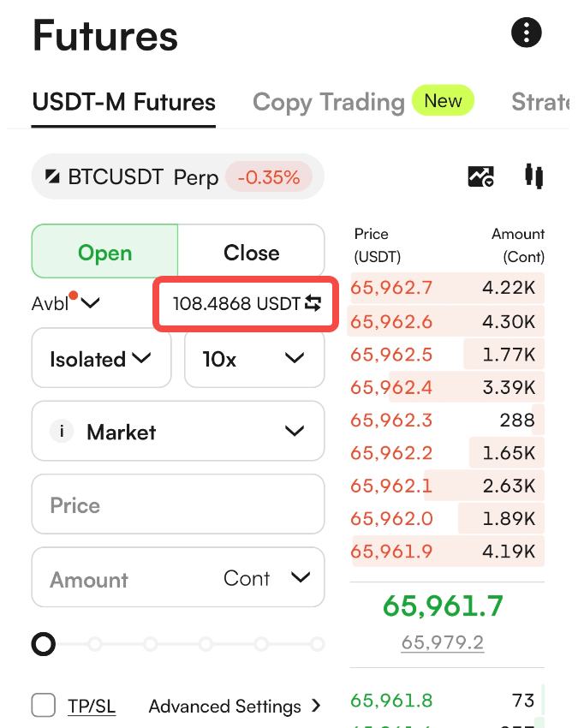
Task: Change the Cont amount unit dropdown
Action: pyautogui.click(x=267, y=578)
